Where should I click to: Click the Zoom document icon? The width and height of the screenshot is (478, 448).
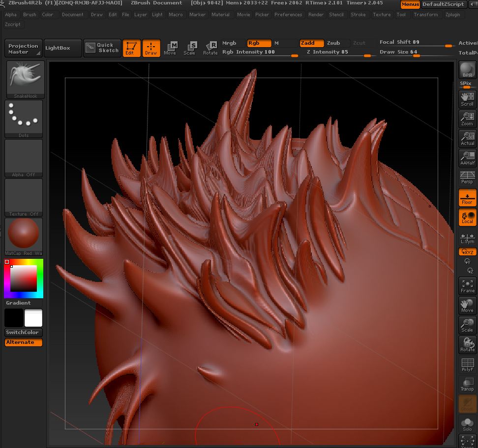pyautogui.click(x=467, y=119)
